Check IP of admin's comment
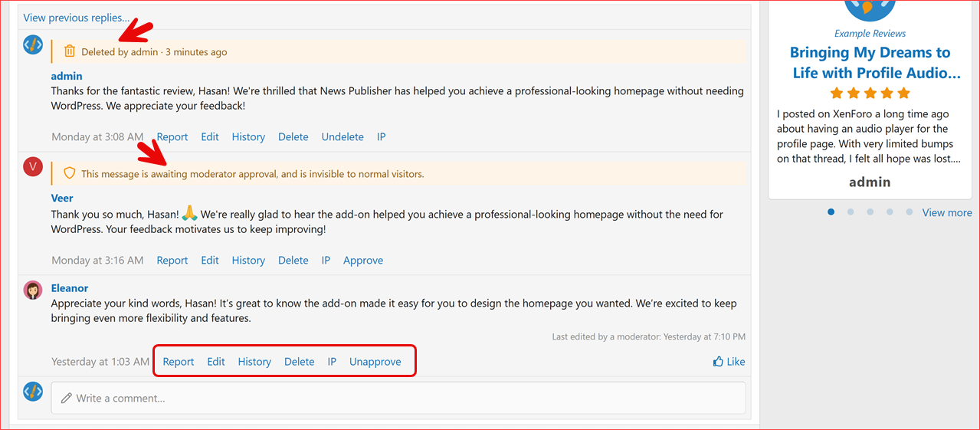Image resolution: width=980 pixels, height=430 pixels. point(381,136)
